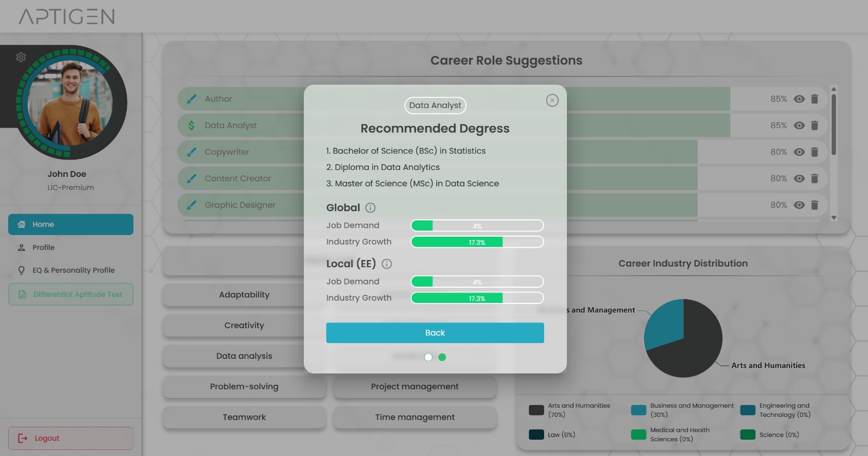868x456 pixels.
Task: Go to EQ & Personality Profile
Action: click(x=73, y=270)
